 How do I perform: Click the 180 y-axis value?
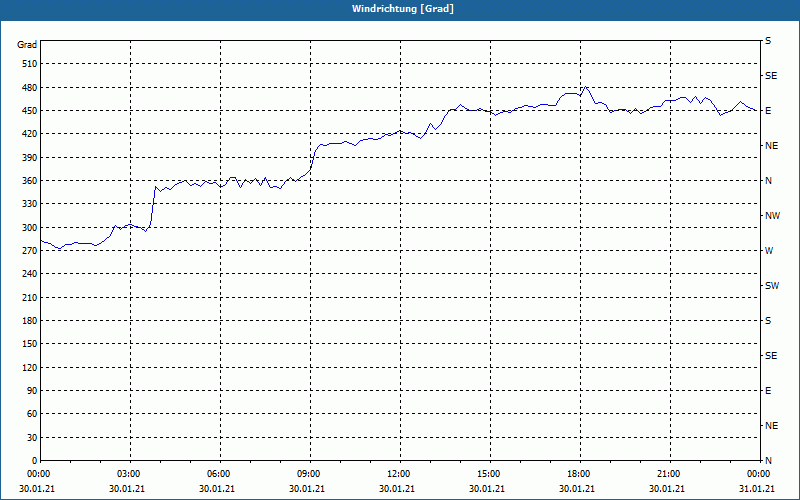30,321
